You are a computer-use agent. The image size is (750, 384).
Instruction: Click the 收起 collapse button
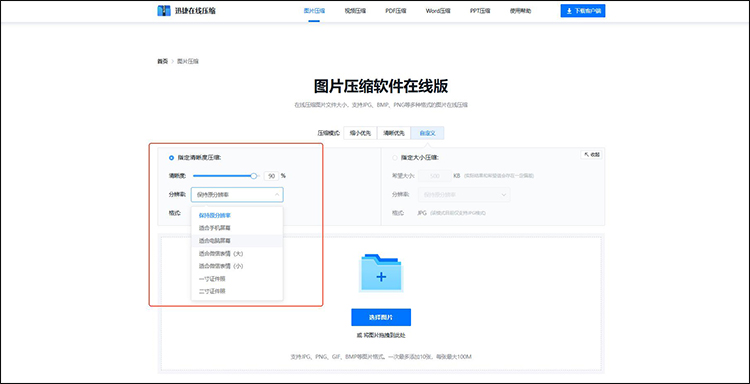pos(591,154)
